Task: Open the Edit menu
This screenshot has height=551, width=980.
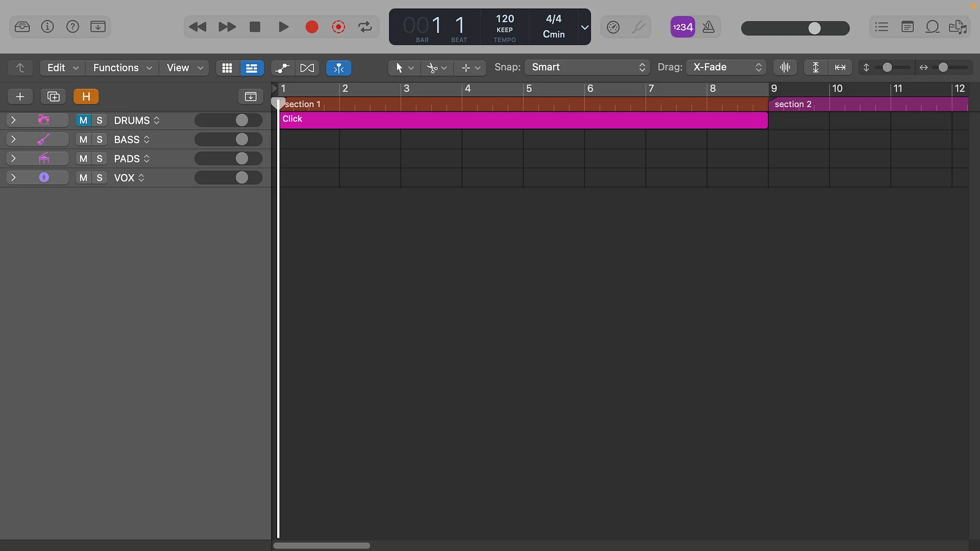Action: coord(62,68)
